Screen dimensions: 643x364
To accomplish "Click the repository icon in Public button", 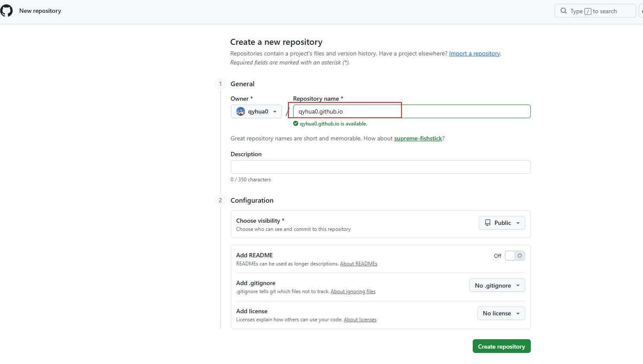I will 488,223.
